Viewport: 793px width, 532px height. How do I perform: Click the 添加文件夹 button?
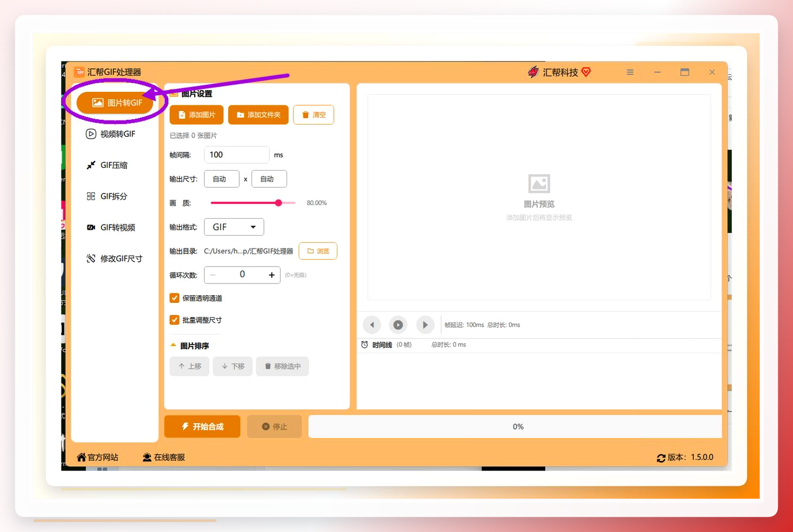point(258,115)
